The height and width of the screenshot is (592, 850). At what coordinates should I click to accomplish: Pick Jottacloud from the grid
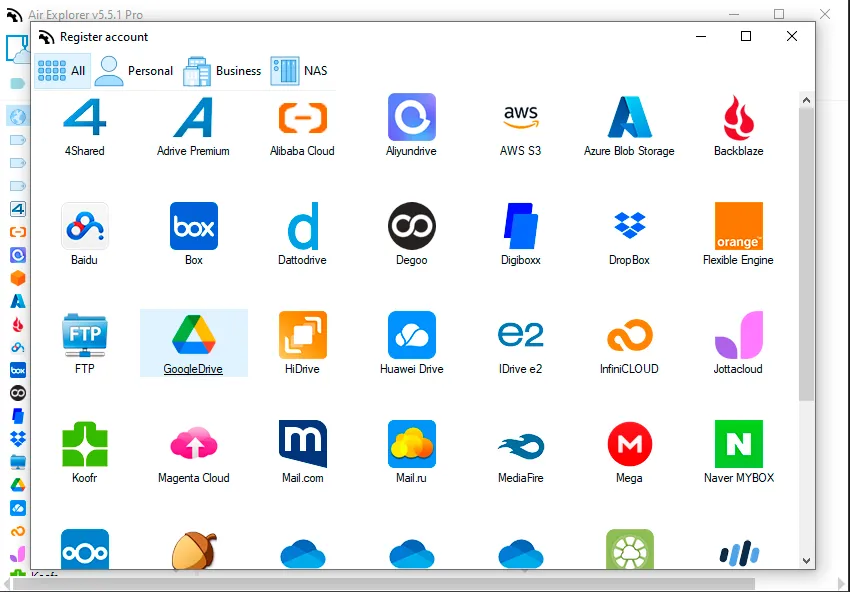[738, 335]
